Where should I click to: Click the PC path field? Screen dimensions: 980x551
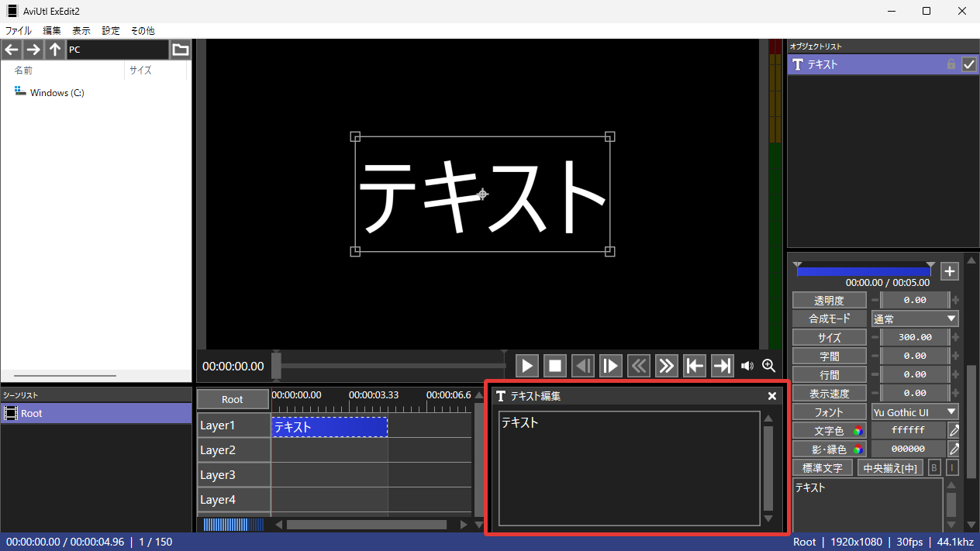[117, 50]
